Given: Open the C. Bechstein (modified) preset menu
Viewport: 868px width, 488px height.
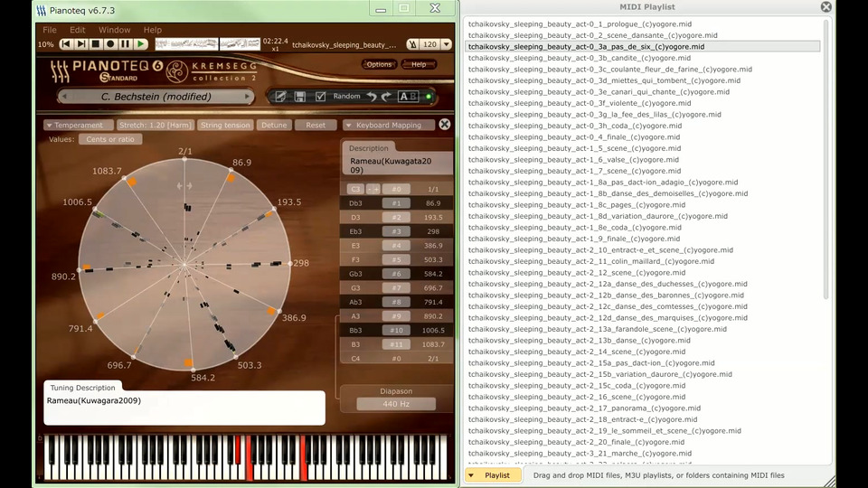Looking at the screenshot, I should tap(156, 97).
